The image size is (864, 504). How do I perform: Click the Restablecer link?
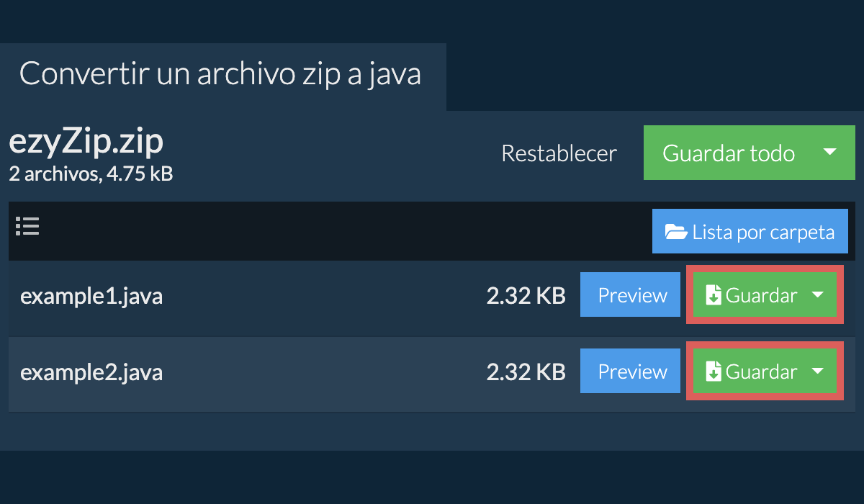[x=559, y=153]
